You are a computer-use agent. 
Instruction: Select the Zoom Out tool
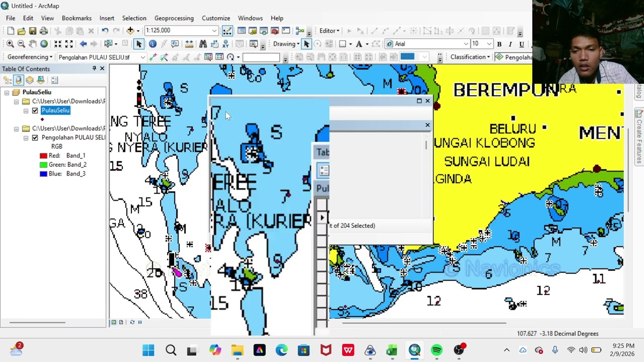(x=21, y=44)
